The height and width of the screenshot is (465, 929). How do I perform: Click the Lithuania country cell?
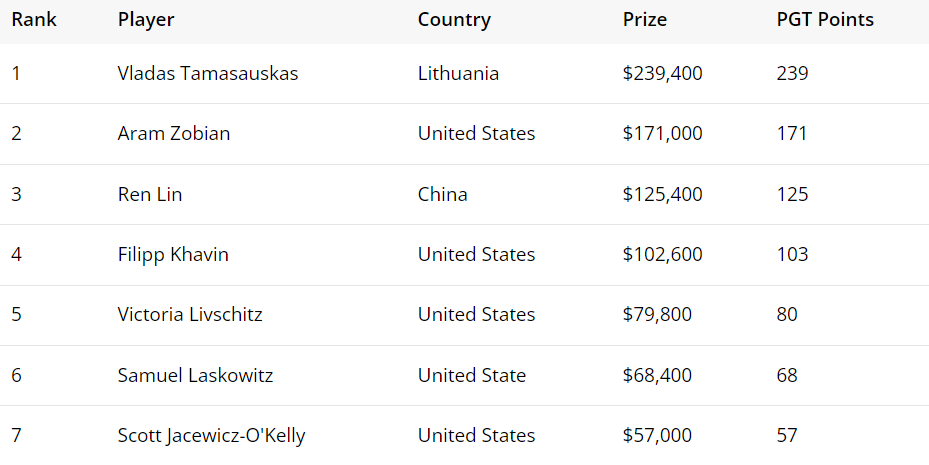pos(458,73)
